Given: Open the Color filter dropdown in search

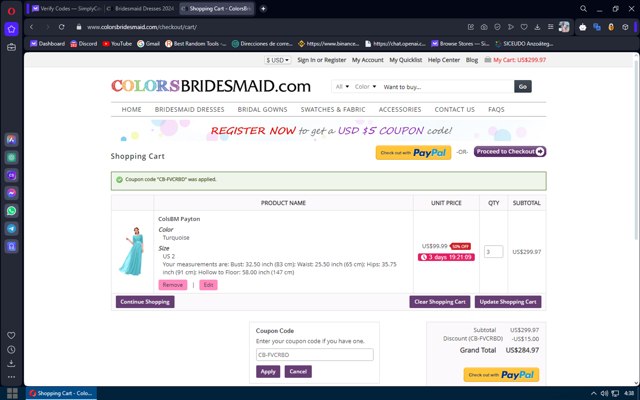Looking at the screenshot, I should 365,87.
